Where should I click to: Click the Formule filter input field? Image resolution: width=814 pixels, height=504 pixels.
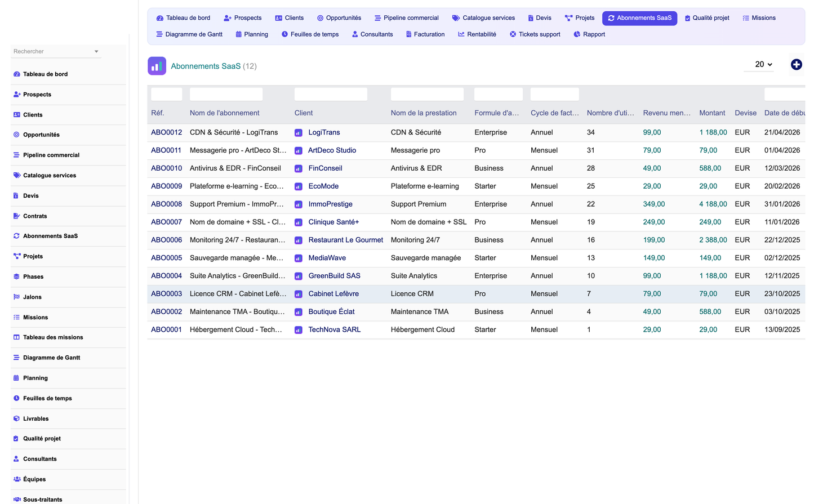coord(499,94)
